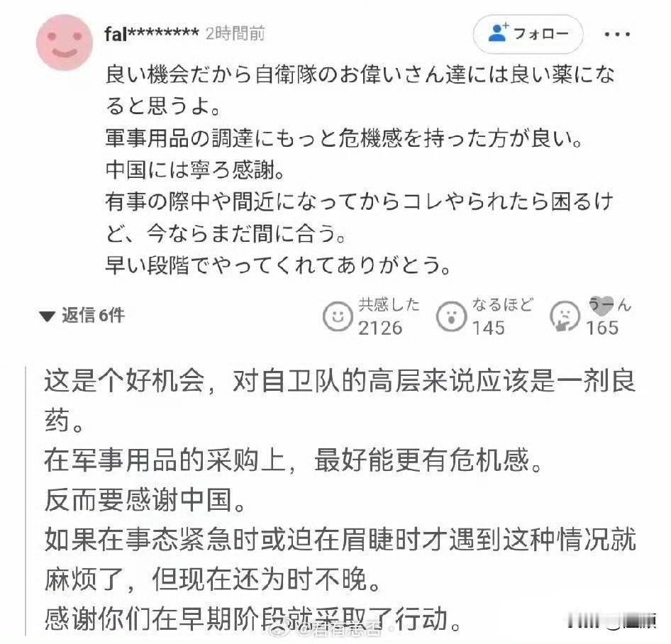This screenshot has height=644, width=671.
Task: Click the フォロー follow button
Action: (528, 34)
